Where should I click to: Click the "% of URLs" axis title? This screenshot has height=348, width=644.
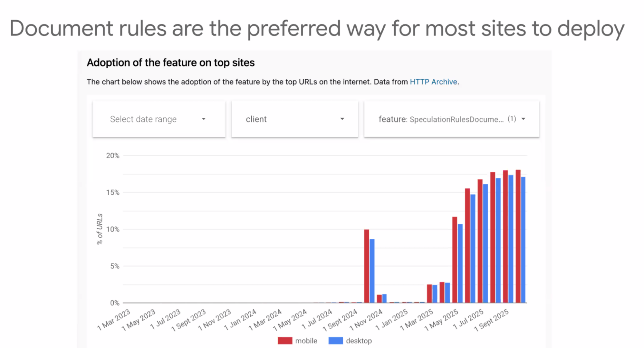[x=100, y=229]
